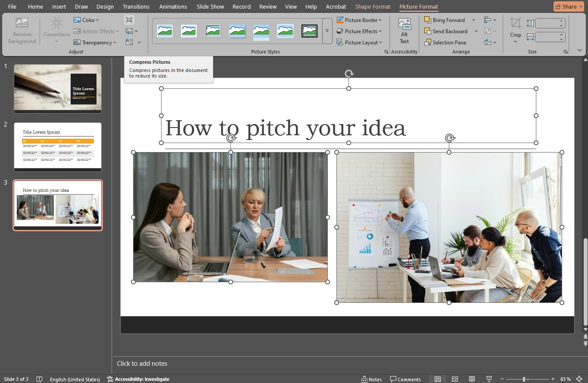Expand the Picture Styles gallery
Viewport: 588px width, 383px height.
[327, 31]
